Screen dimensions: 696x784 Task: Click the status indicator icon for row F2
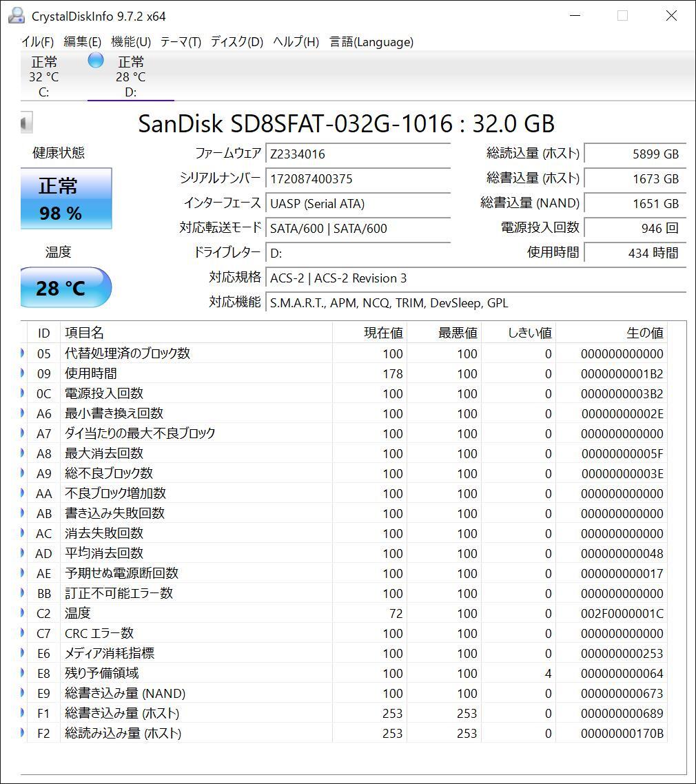coord(23,733)
